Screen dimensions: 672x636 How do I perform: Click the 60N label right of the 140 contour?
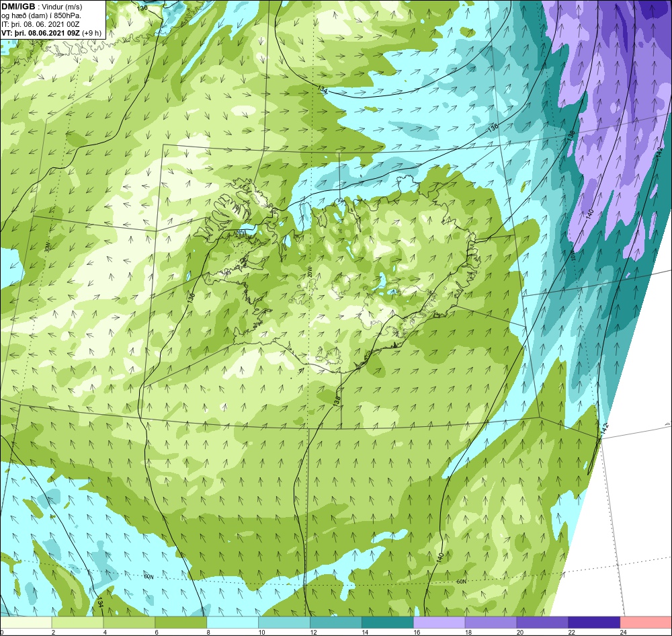461,582
